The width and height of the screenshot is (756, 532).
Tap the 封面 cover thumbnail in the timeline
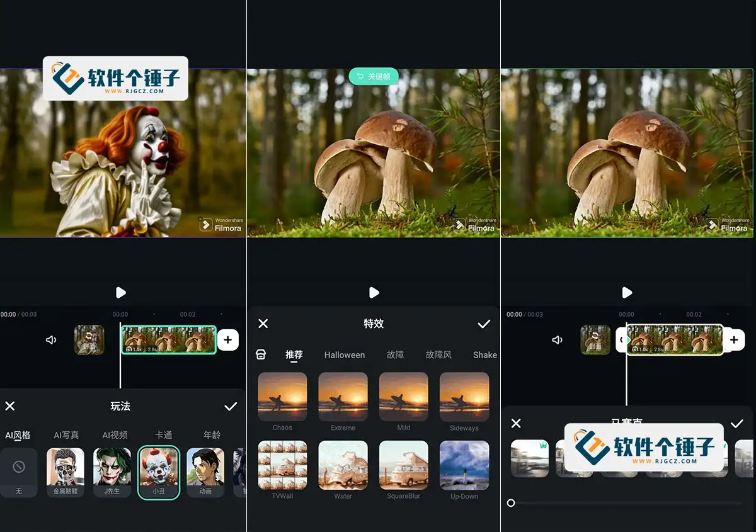pos(89,339)
